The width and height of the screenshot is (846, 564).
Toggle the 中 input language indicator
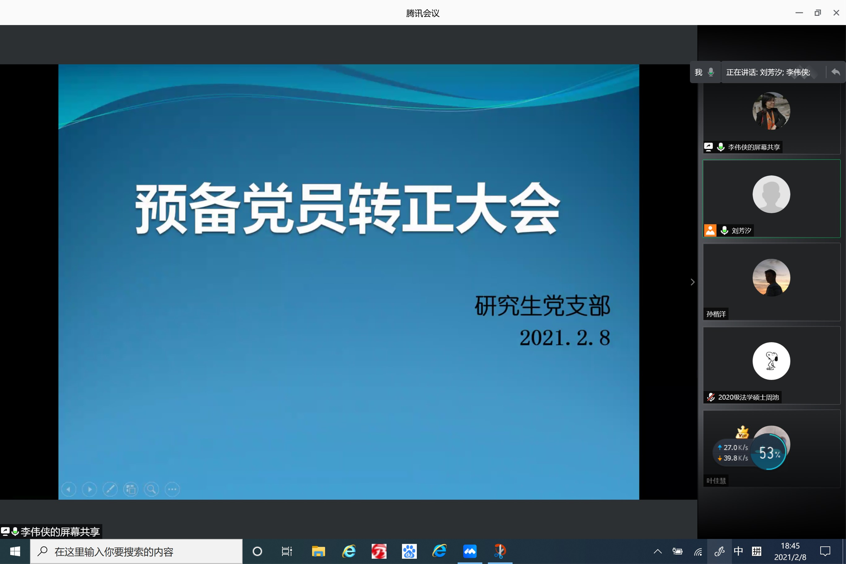(x=738, y=551)
